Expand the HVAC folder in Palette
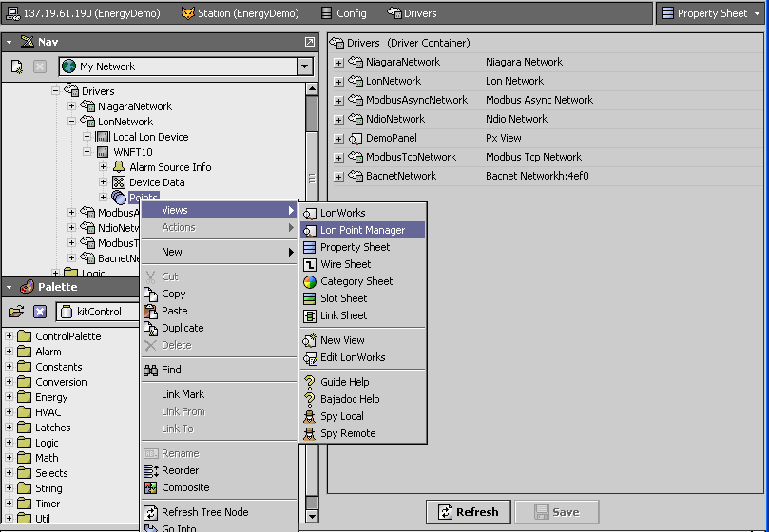Image resolution: width=769 pixels, height=532 pixels. pyautogui.click(x=10, y=412)
